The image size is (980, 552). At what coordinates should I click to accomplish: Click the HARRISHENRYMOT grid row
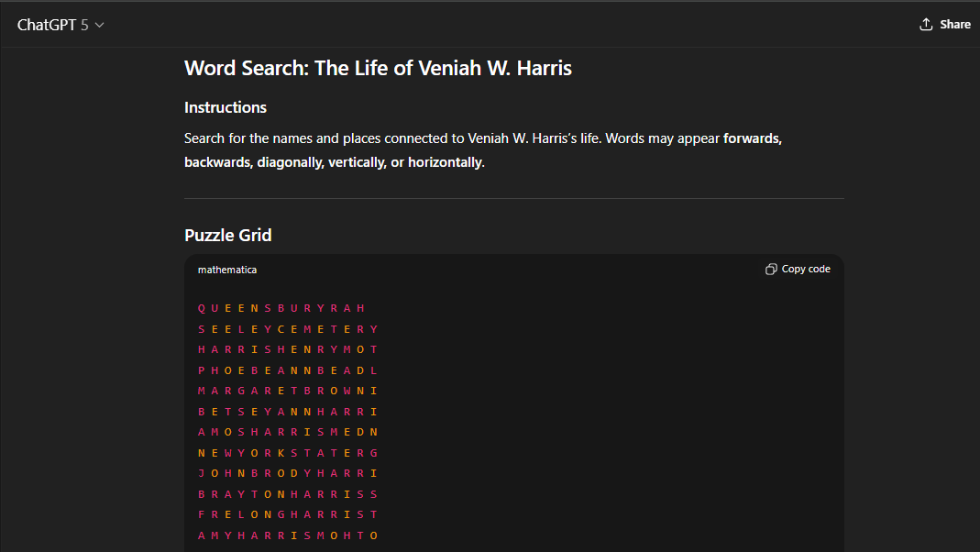tap(288, 349)
